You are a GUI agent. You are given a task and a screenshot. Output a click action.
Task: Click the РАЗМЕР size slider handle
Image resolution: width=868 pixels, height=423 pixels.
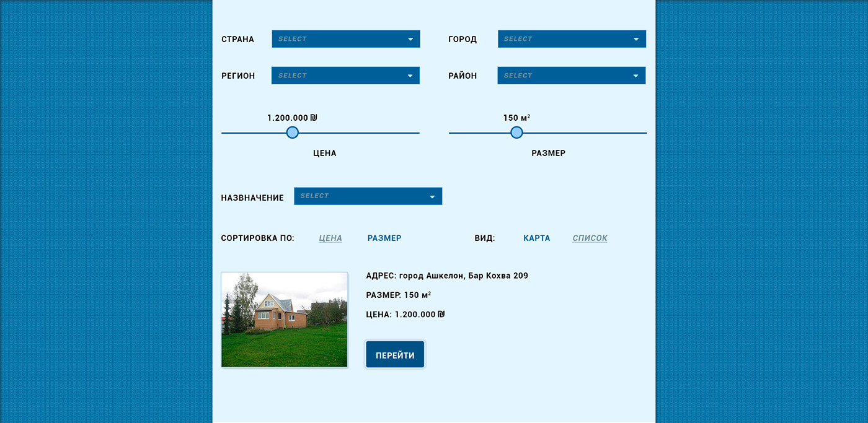(x=516, y=133)
